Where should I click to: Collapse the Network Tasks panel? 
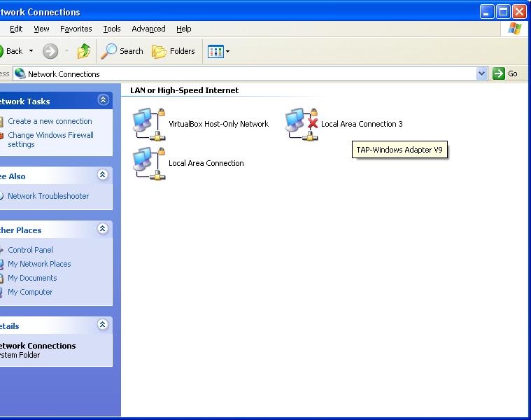pyautogui.click(x=103, y=101)
